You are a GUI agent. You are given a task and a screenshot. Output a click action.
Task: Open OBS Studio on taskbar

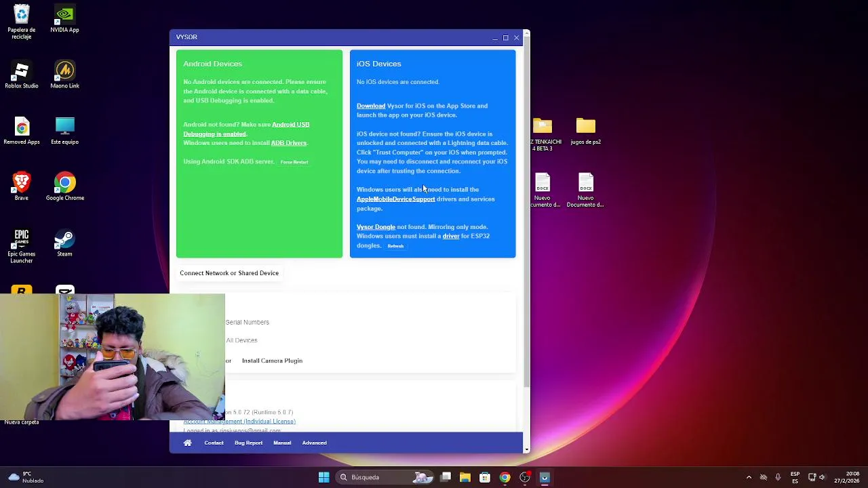pyautogui.click(x=524, y=477)
